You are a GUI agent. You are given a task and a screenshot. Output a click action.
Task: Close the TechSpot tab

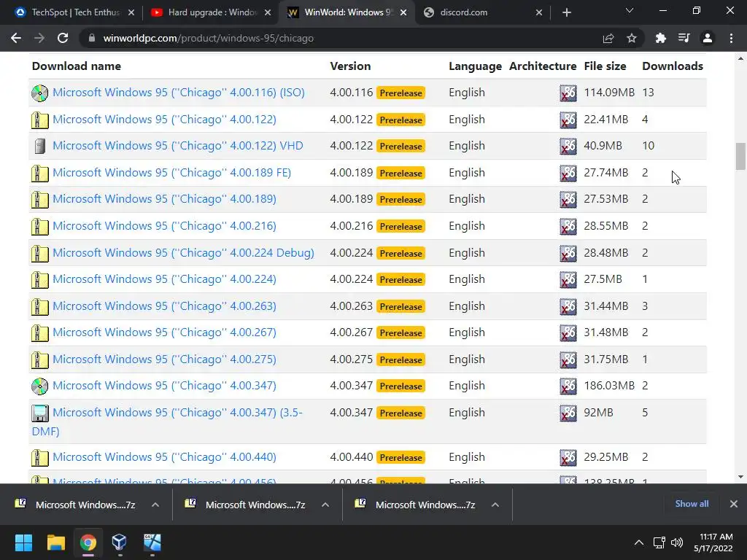pyautogui.click(x=131, y=12)
